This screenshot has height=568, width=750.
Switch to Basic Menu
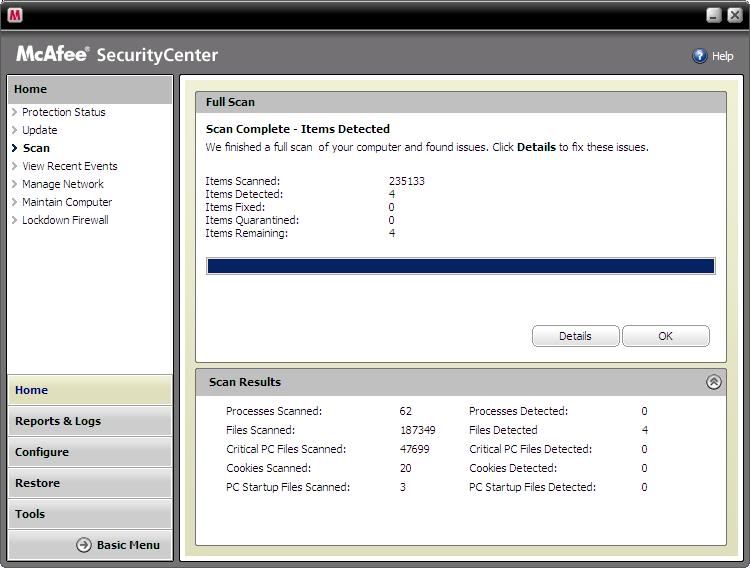(128, 545)
